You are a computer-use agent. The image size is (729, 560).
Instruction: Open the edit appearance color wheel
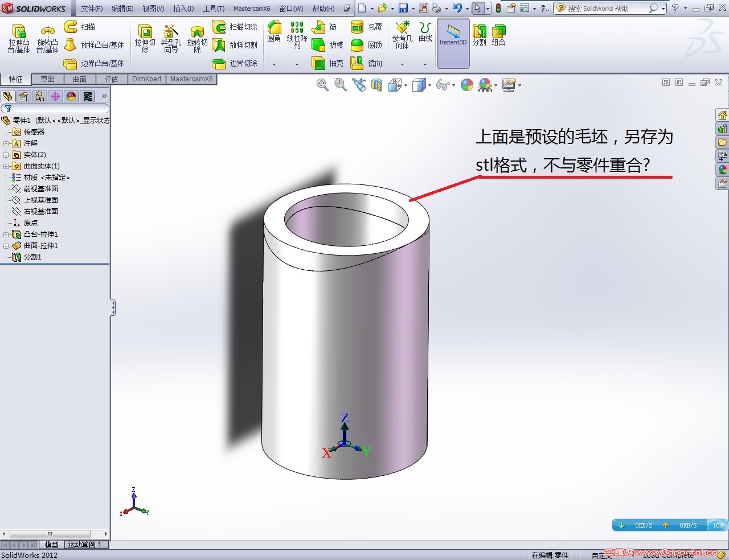(x=467, y=85)
